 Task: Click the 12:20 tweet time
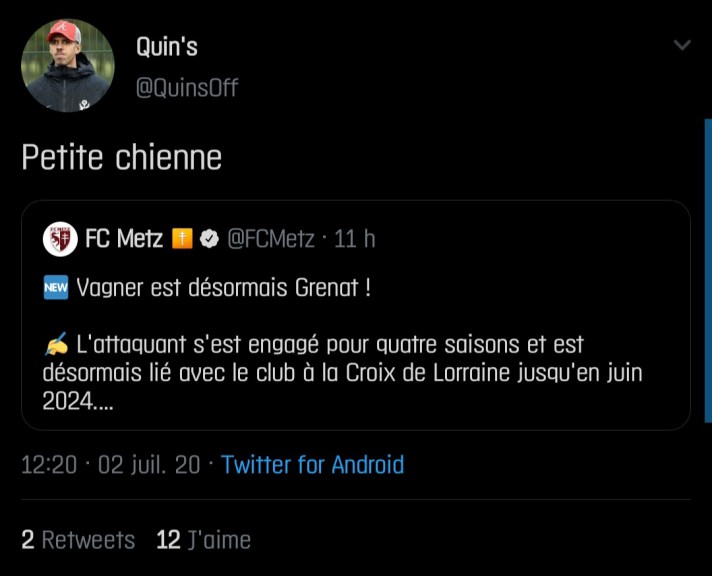click(x=47, y=465)
